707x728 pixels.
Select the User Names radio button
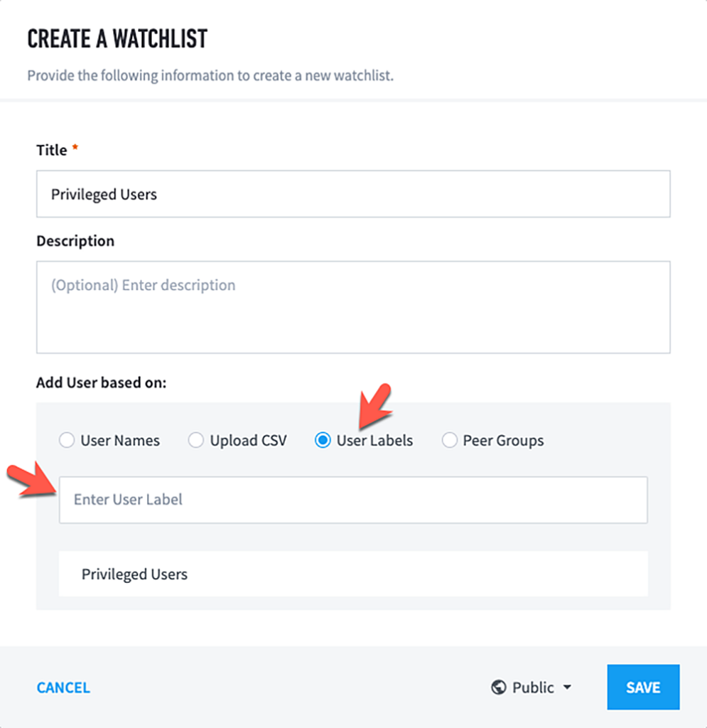67,440
